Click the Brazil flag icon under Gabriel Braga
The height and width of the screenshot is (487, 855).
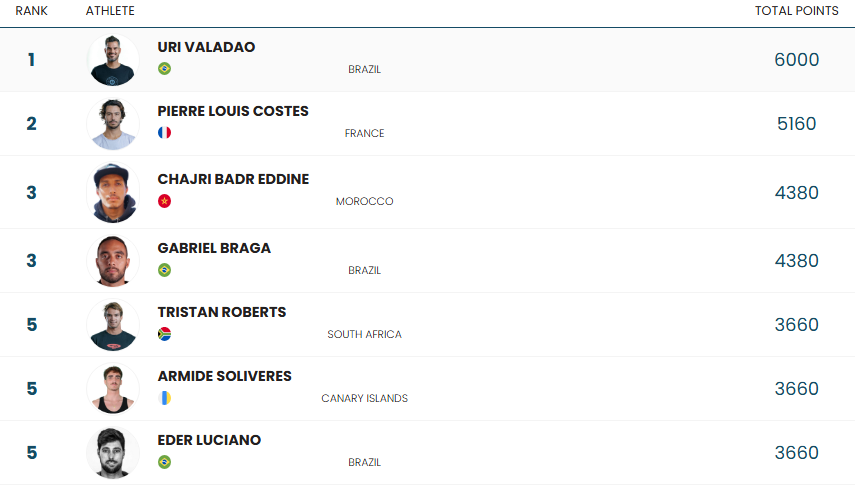(164, 270)
